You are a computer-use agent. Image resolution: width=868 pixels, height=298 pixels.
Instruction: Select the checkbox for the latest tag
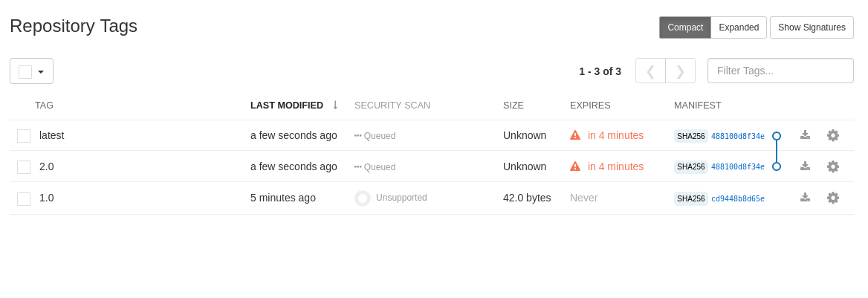coord(24,136)
